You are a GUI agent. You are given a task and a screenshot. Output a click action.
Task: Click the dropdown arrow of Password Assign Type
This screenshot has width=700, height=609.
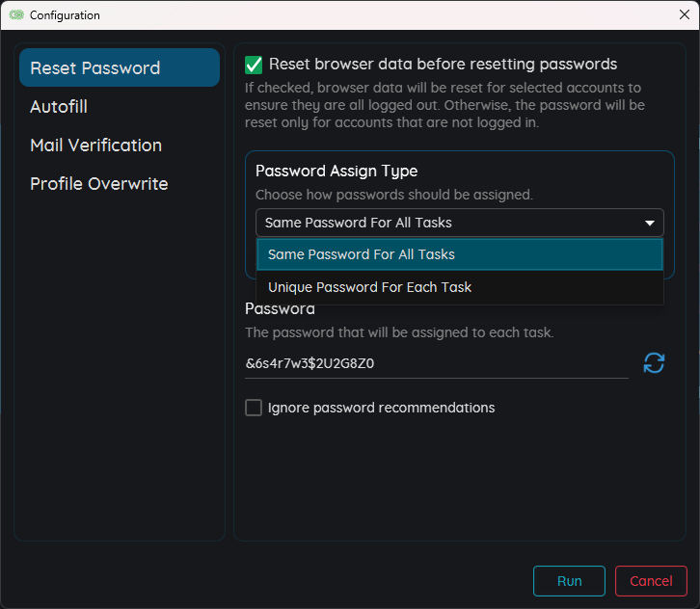(650, 223)
